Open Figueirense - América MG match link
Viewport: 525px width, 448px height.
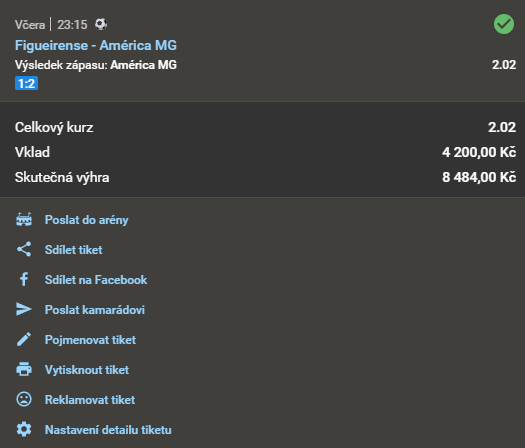[96, 46]
